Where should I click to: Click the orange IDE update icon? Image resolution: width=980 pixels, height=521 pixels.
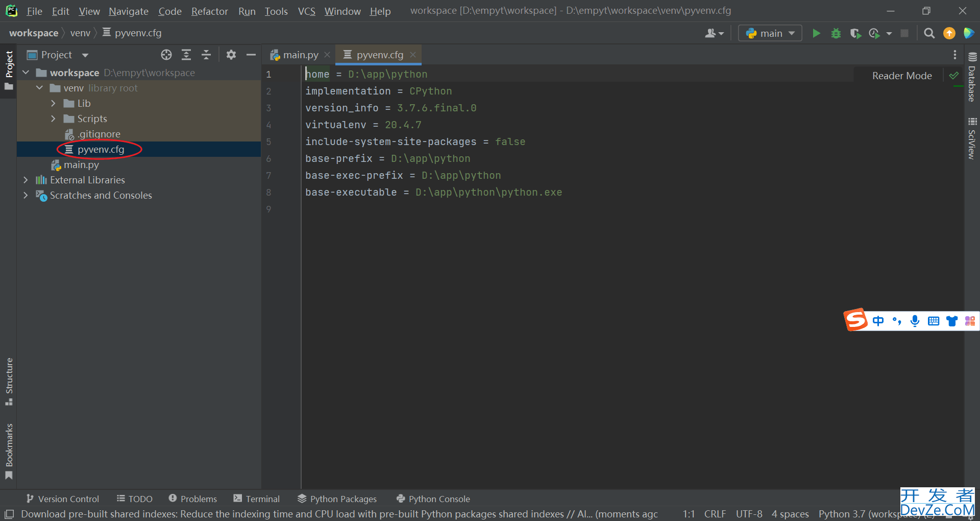(949, 33)
